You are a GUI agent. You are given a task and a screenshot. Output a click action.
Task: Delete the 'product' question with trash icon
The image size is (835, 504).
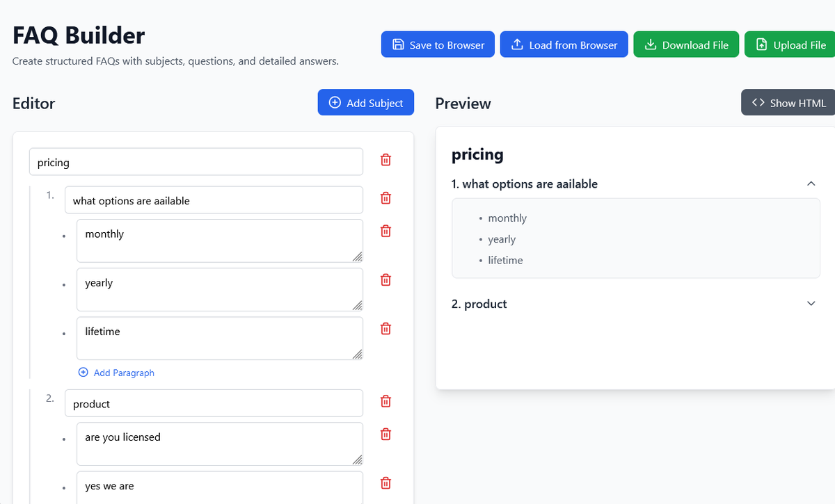(385, 401)
